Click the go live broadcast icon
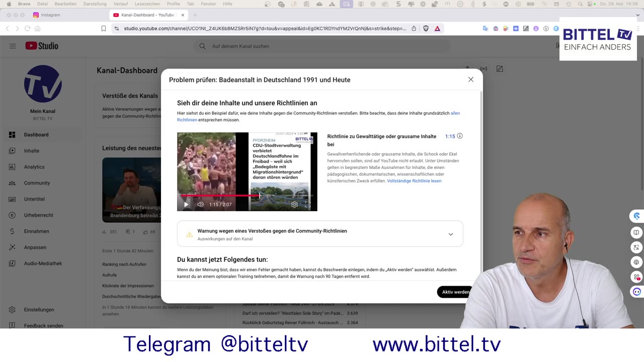The height and width of the screenshot is (362, 644). pos(484,69)
